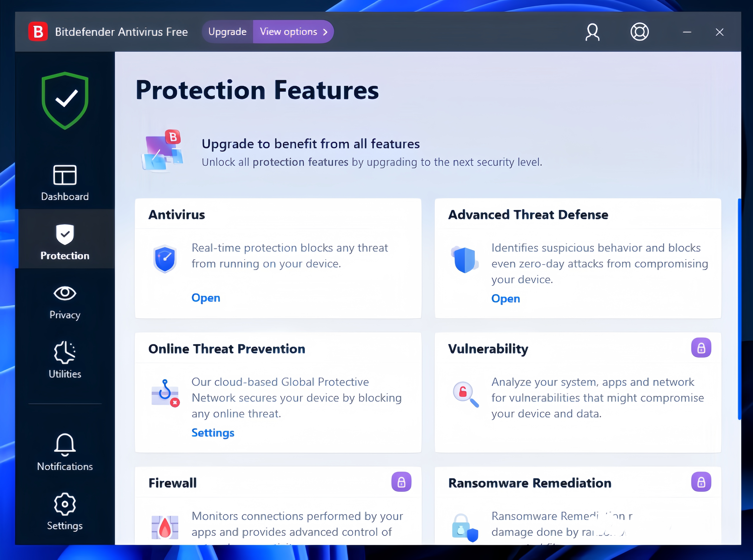The height and width of the screenshot is (560, 753).
Task: Click the 'Antivirus' card title
Action: tap(177, 215)
